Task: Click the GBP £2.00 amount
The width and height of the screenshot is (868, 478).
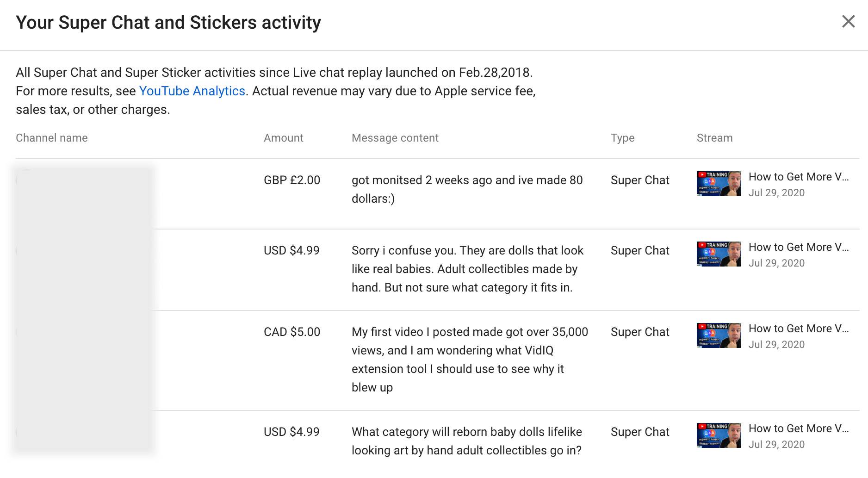Action: pos(292,180)
